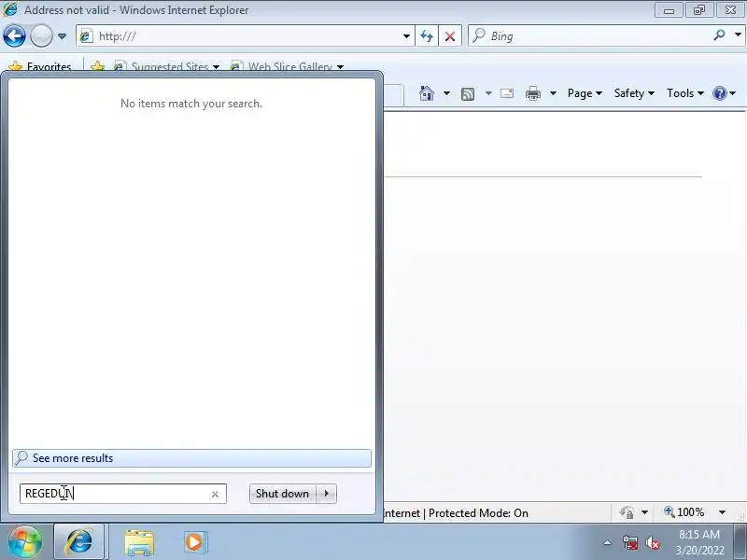
Task: Click See more results in Start menu
Action: 191,458
